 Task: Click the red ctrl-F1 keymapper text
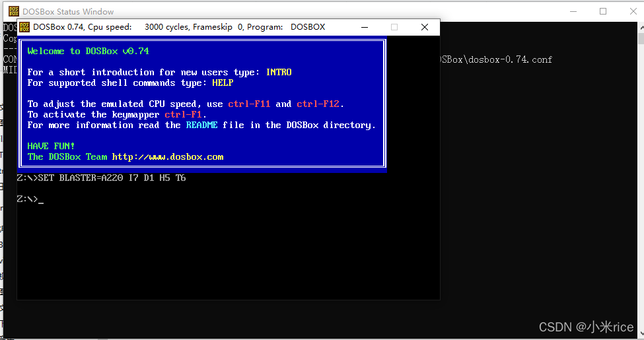(183, 115)
